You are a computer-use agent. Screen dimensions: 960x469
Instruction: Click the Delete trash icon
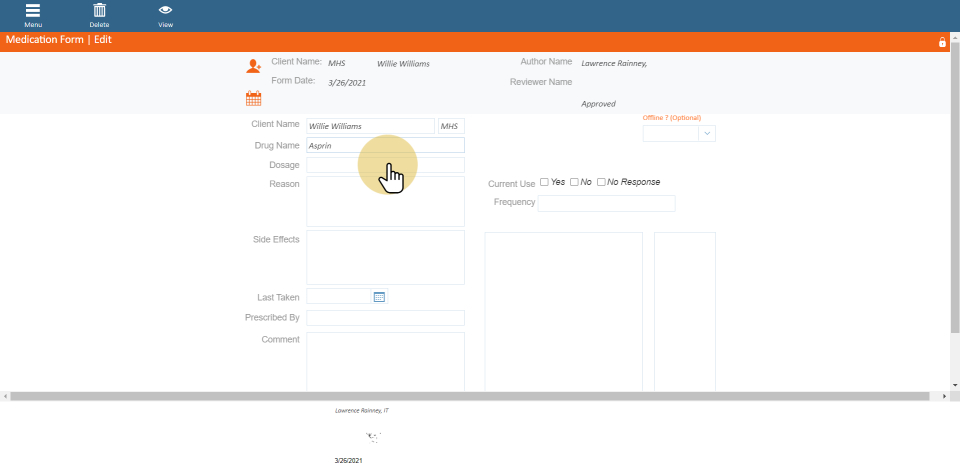(99, 11)
